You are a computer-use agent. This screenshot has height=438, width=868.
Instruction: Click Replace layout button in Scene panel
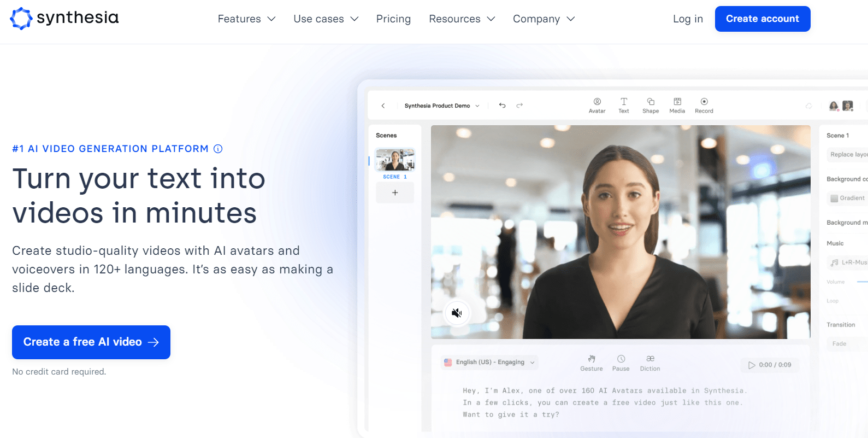point(847,155)
